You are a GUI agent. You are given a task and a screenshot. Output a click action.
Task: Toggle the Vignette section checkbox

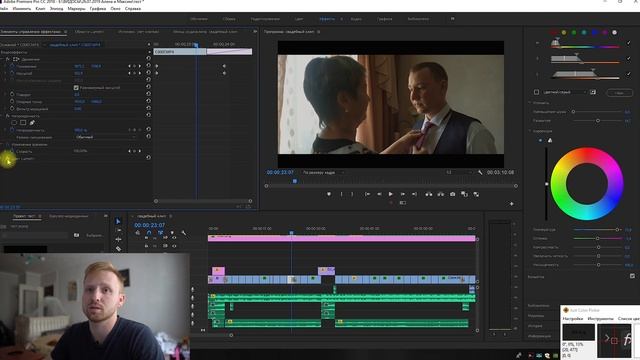tap(632, 276)
